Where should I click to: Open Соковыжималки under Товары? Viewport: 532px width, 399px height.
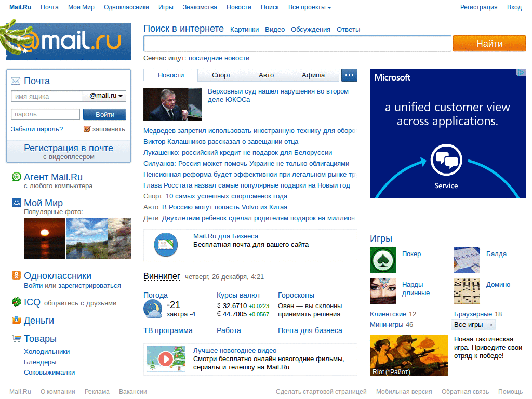point(49,372)
